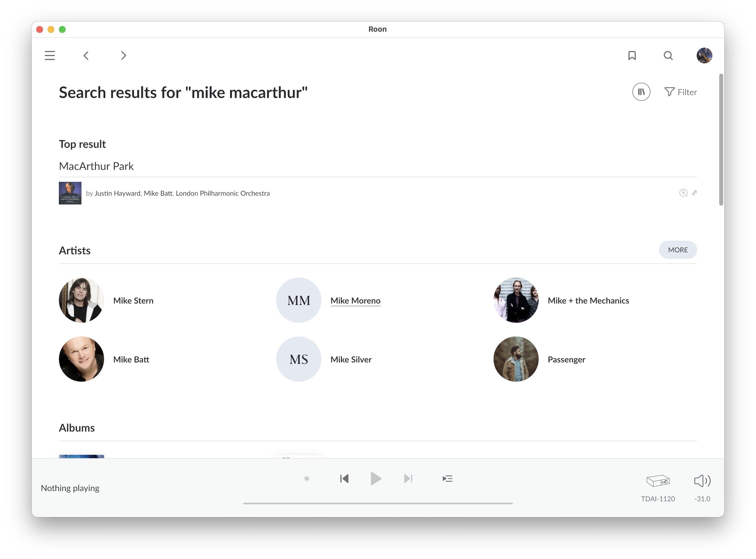Screen dimensions: 756x559
Task: Open the user profile avatar
Action: click(x=704, y=56)
